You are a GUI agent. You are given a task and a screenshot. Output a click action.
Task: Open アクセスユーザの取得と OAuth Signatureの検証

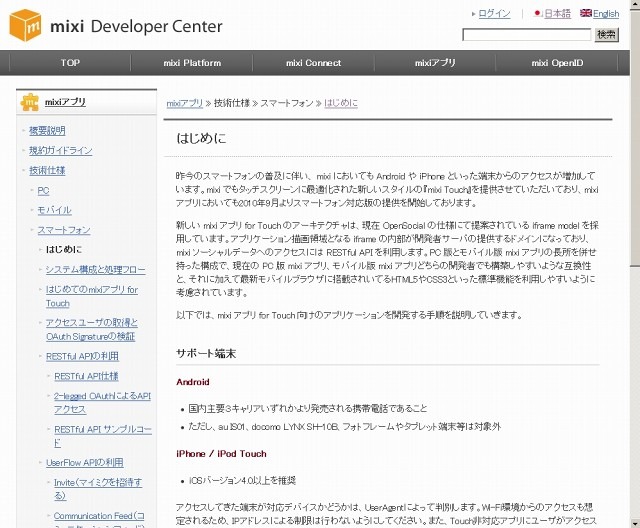click(92, 329)
